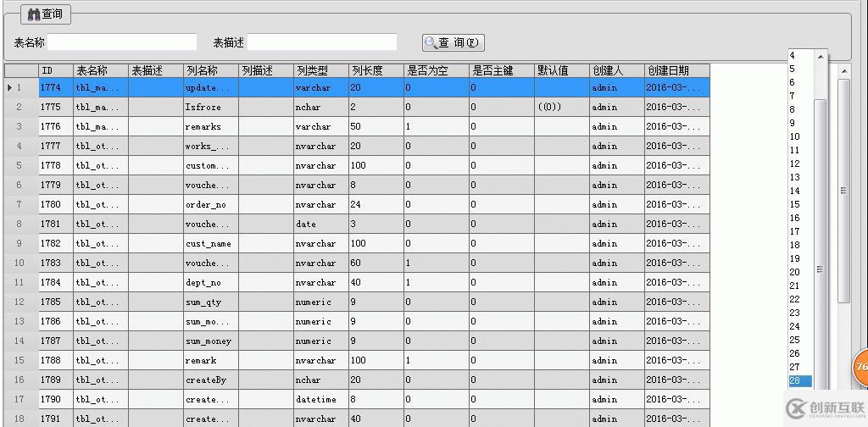Click the datetime type cell in row 17
This screenshot has width=868, height=427.
point(321,399)
